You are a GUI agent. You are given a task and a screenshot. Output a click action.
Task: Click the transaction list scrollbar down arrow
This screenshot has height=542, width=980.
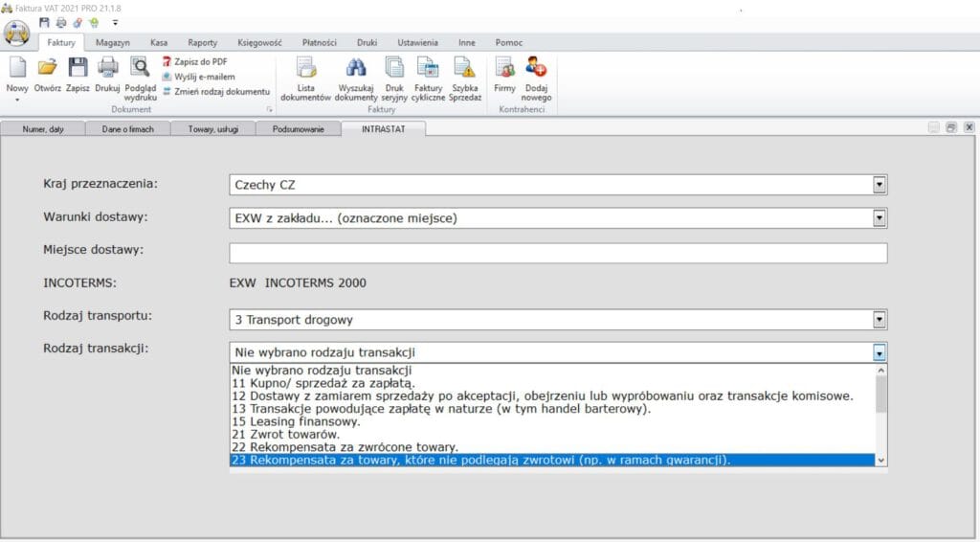coord(880,460)
